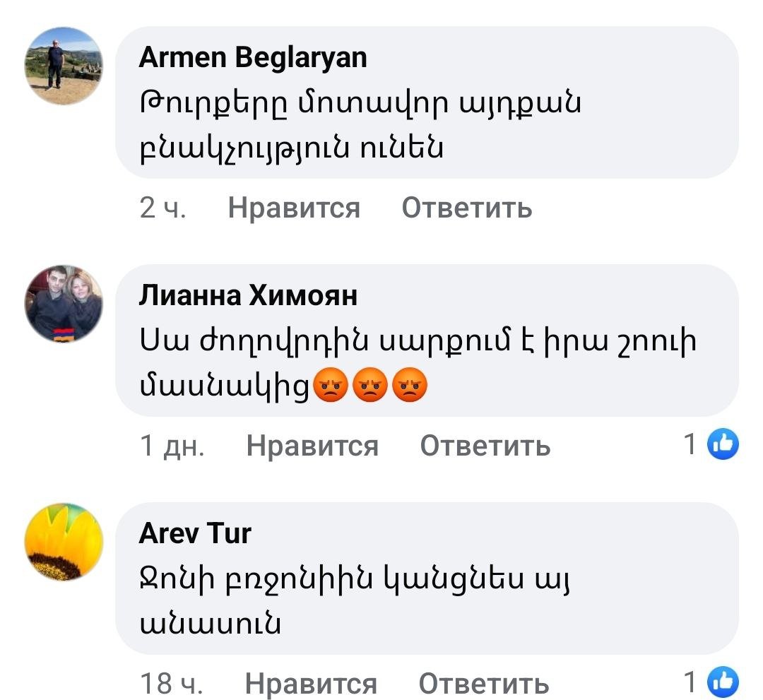This screenshot has height=700, width=763.
Task: Click Ответить under Лианна Химоян's comment
Action: 485,446
